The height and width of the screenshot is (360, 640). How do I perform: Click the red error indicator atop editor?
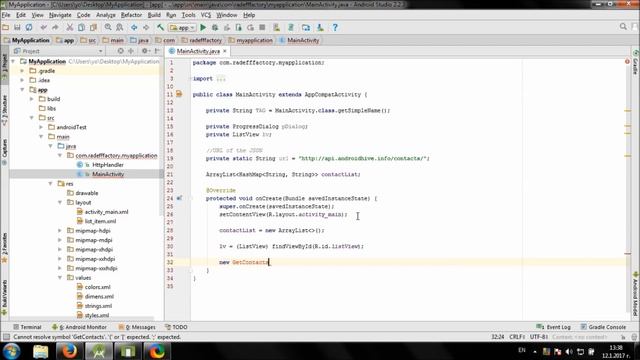coord(627,62)
